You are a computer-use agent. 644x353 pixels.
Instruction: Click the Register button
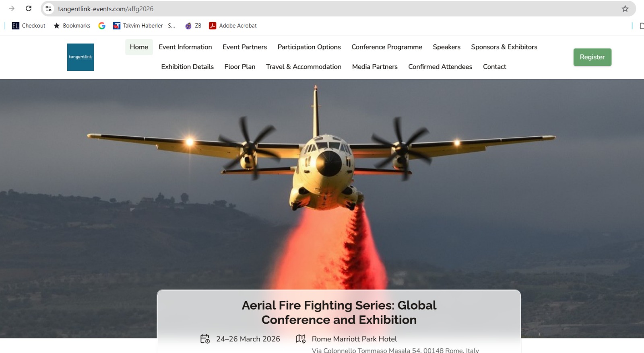tap(592, 57)
